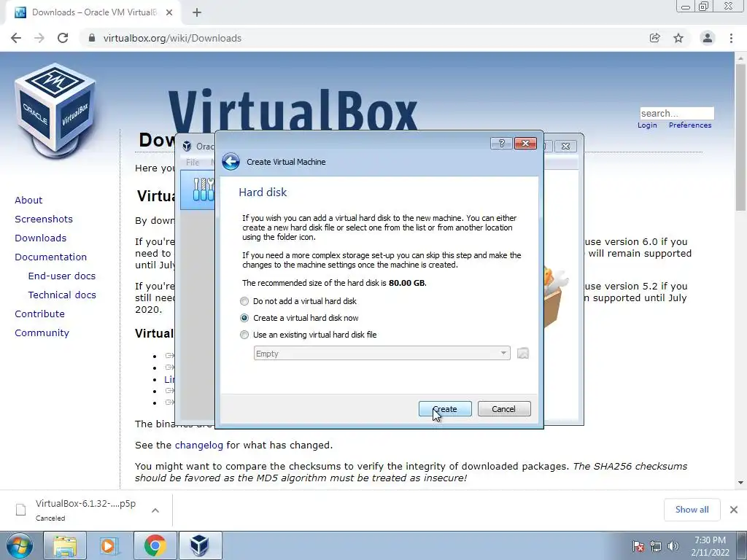Click the VirtualBox logo cube
The width and height of the screenshot is (747, 560).
point(55,111)
